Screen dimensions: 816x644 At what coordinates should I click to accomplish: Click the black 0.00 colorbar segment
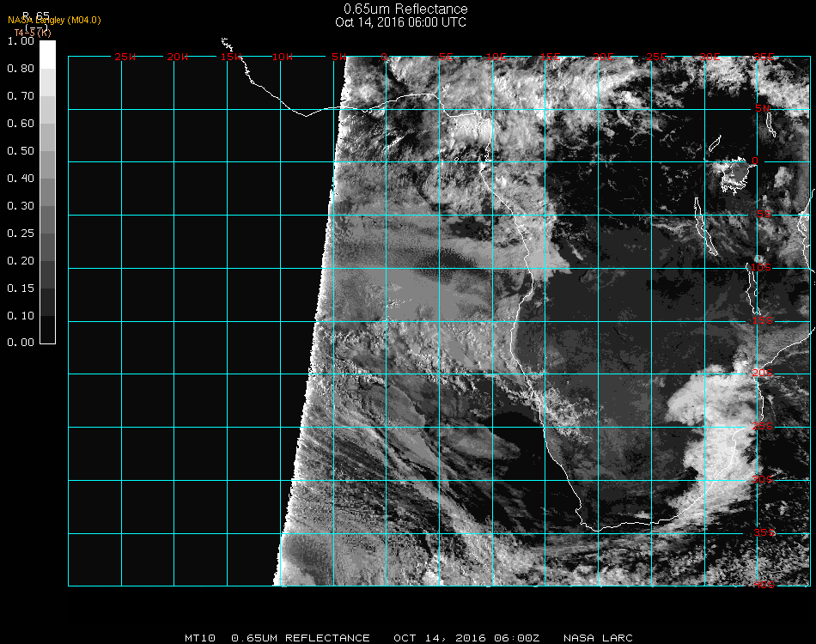click(x=47, y=330)
